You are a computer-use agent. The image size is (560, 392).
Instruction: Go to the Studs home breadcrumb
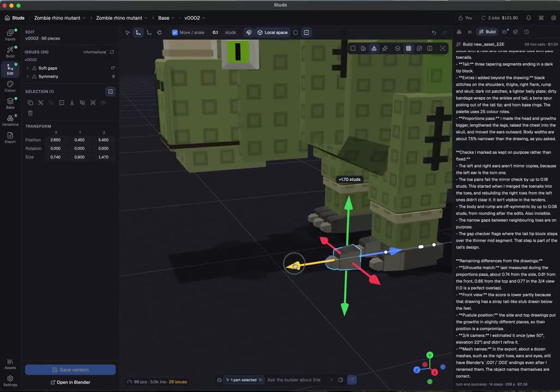coord(15,18)
